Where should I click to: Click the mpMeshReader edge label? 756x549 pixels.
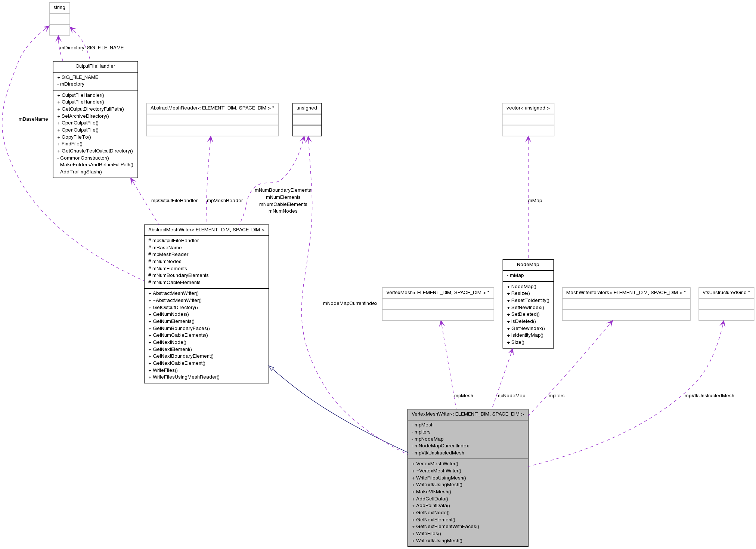point(224,201)
